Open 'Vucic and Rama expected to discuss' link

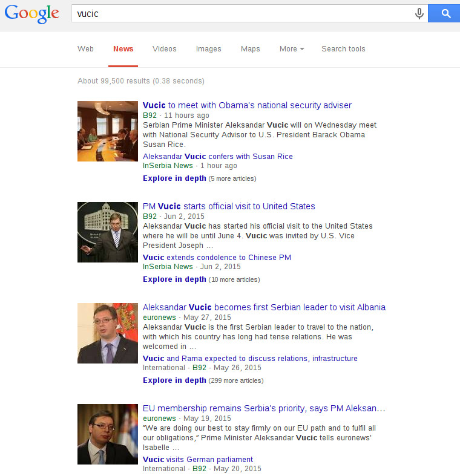point(250,359)
